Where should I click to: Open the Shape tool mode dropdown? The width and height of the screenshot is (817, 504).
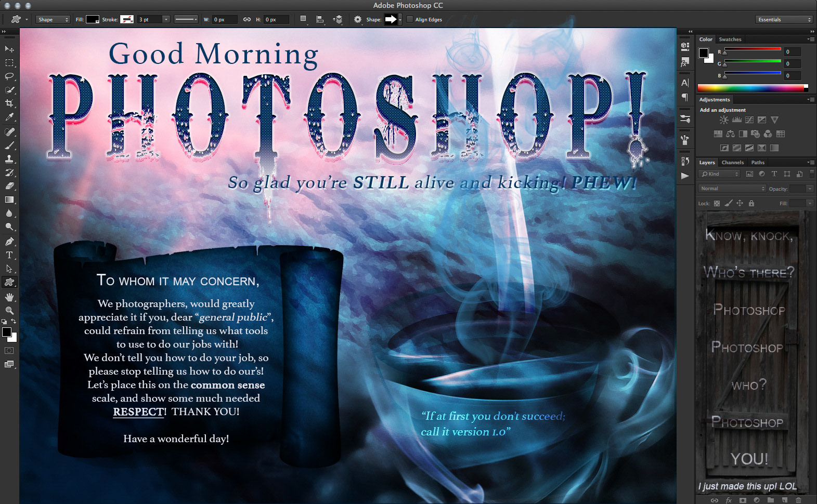coord(53,20)
